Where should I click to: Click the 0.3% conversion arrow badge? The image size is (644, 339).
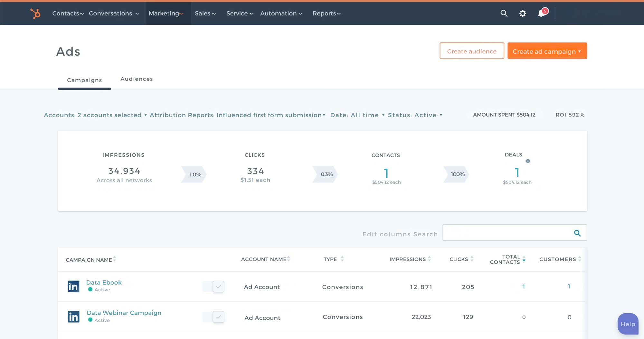coord(325,174)
